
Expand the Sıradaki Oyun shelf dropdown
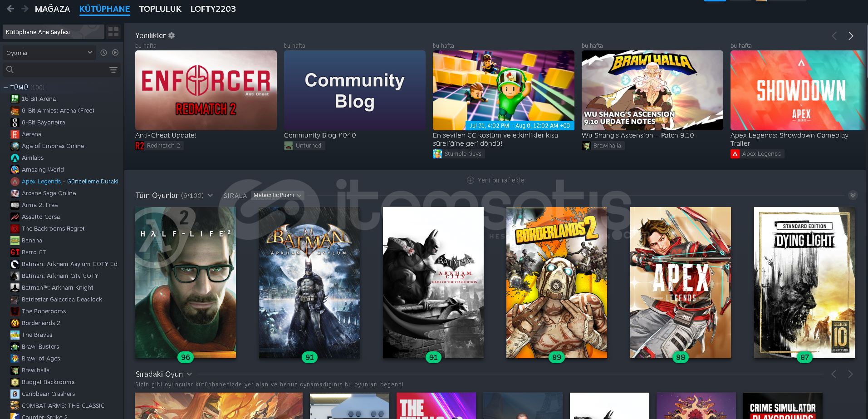[189, 374]
